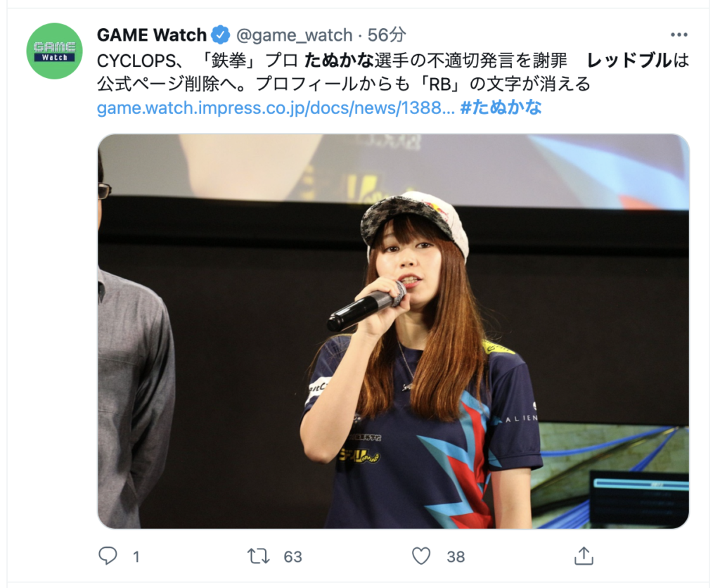Click the like count 38
Image resolution: width=720 pixels, height=588 pixels.
[x=456, y=557]
